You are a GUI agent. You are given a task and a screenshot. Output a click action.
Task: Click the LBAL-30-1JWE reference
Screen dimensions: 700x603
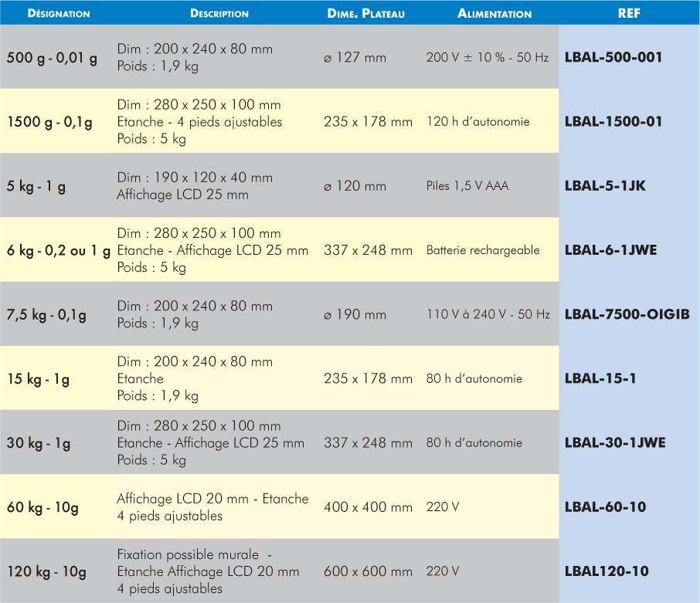tap(615, 443)
